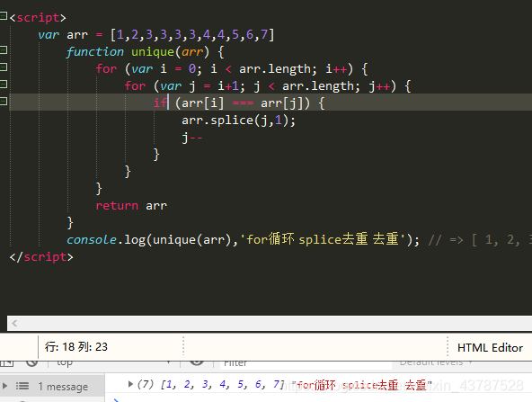Image resolution: width=532 pixels, height=402 pixels.
Task: Click the clear console icon
Action: [32, 362]
